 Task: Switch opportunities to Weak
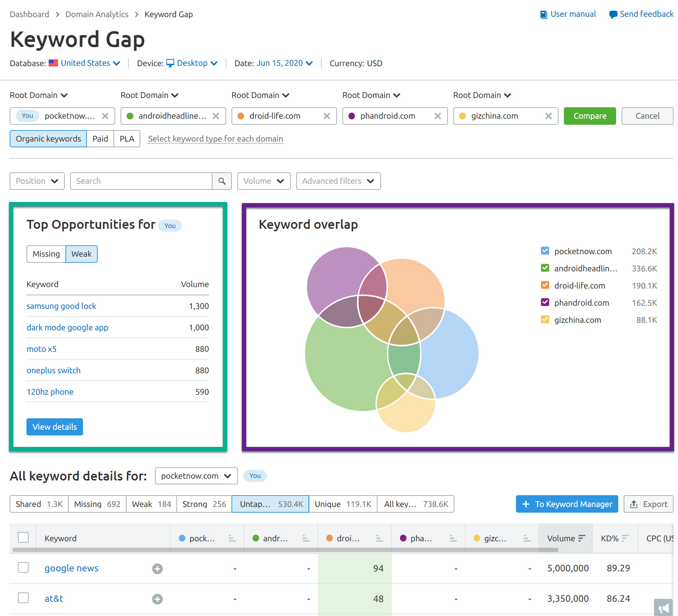(x=82, y=254)
